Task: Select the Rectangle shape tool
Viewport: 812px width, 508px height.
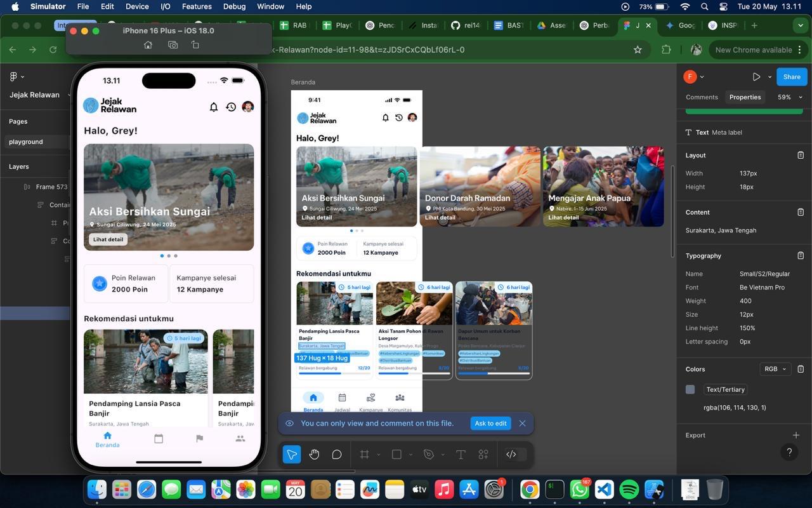Action: click(x=396, y=454)
